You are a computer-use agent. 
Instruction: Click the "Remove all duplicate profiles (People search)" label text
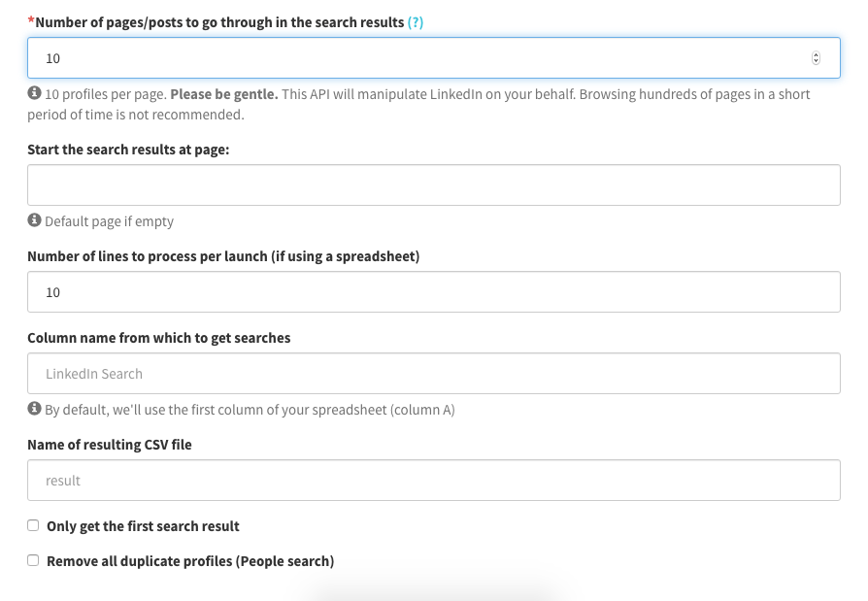click(x=190, y=561)
